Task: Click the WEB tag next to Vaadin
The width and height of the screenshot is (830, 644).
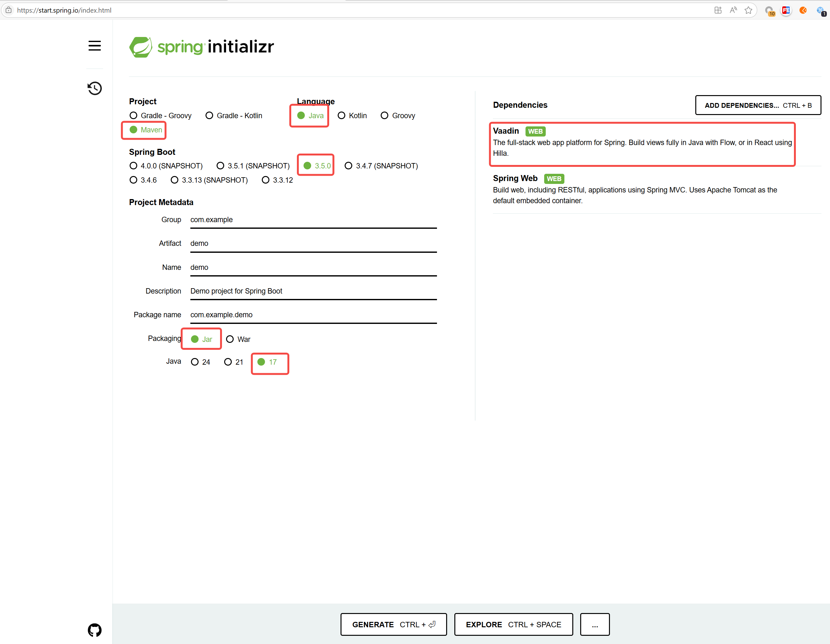Action: point(535,131)
